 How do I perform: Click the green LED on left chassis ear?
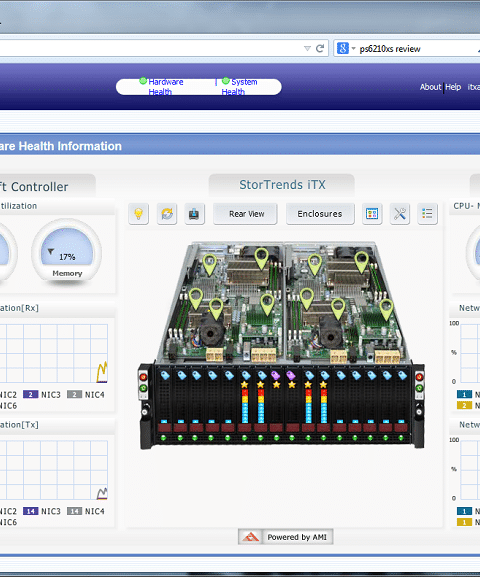pyautogui.click(x=143, y=388)
